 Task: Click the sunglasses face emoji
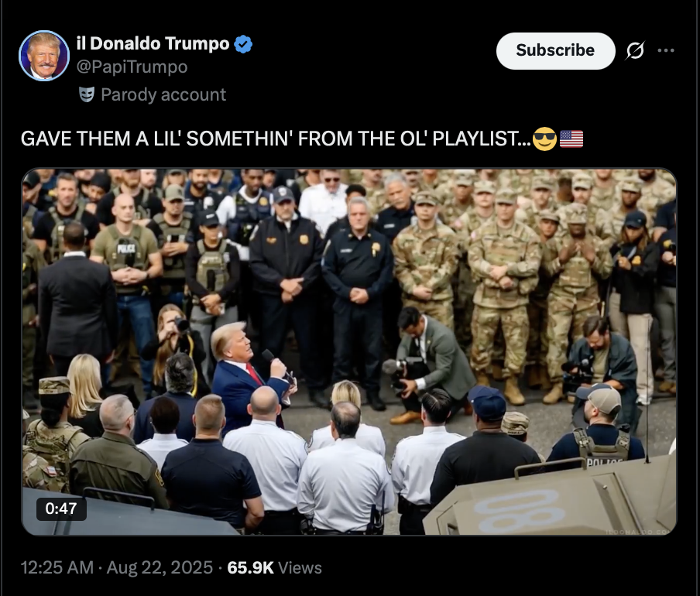(x=544, y=139)
